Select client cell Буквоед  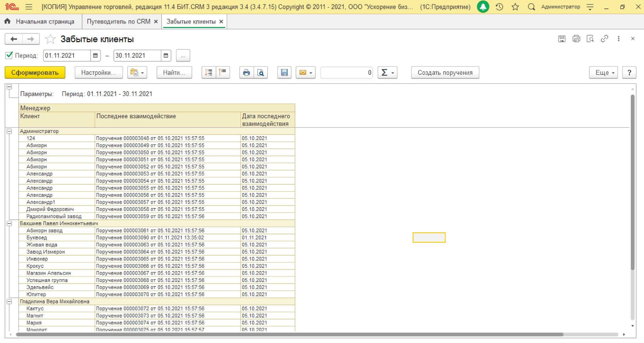click(57, 238)
